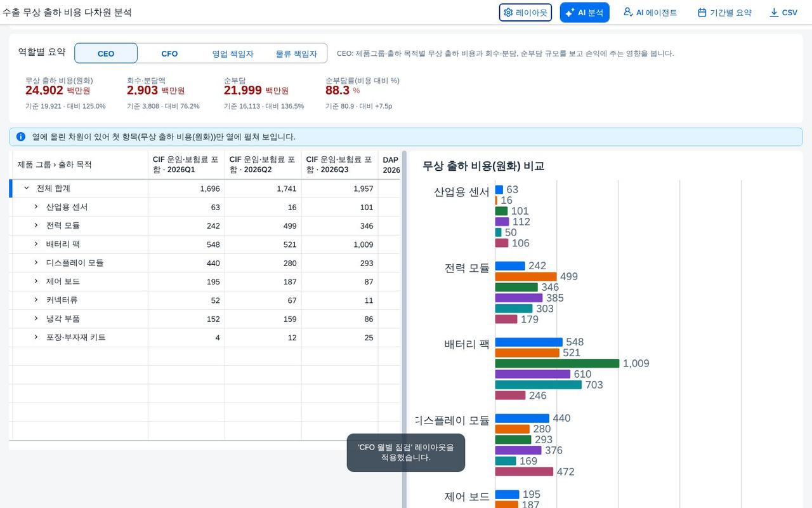
Task: Click the 무상 출하 비용(원화) KPI value 24,902
Action: click(x=44, y=90)
